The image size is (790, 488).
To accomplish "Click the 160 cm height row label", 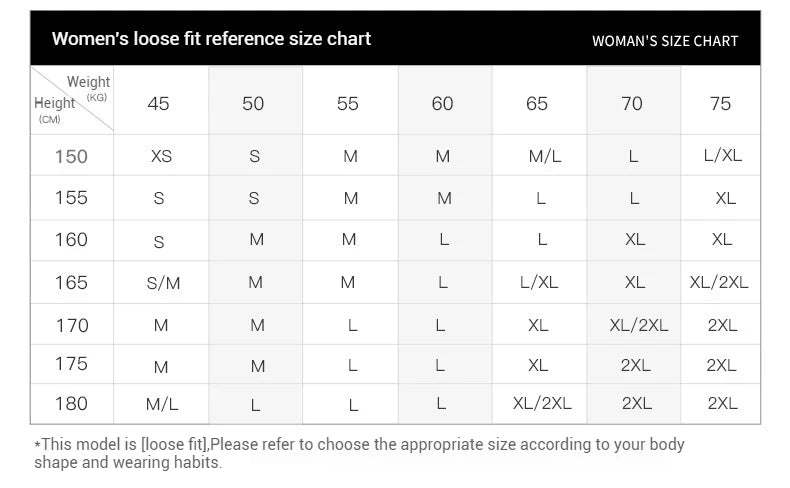I will point(71,239).
